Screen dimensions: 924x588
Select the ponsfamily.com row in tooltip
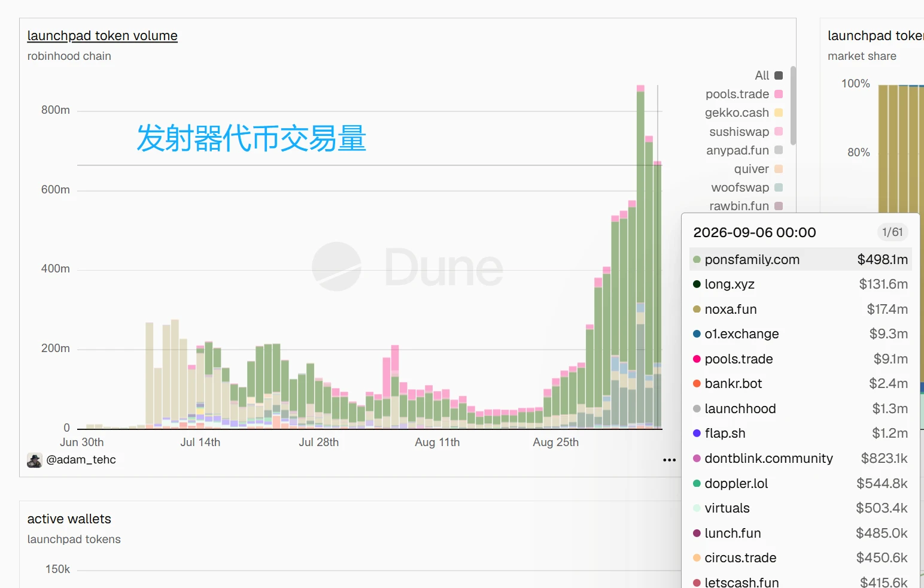800,259
